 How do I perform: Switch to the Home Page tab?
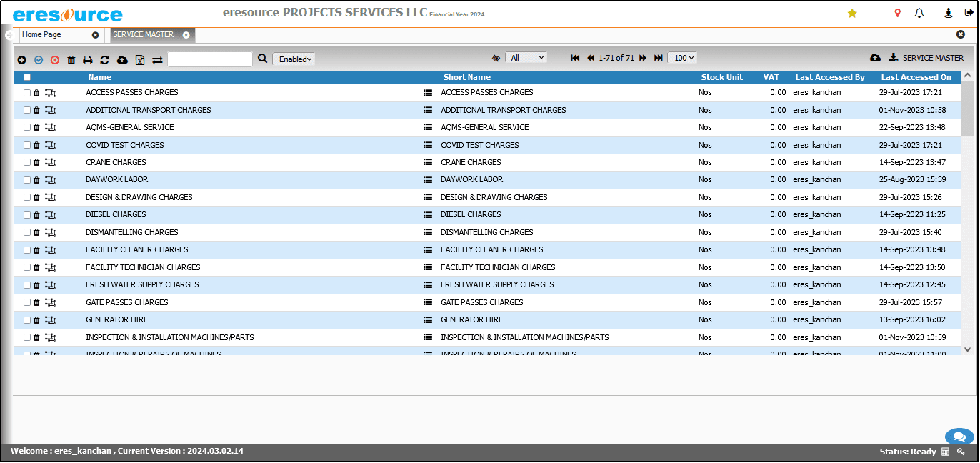(42, 34)
